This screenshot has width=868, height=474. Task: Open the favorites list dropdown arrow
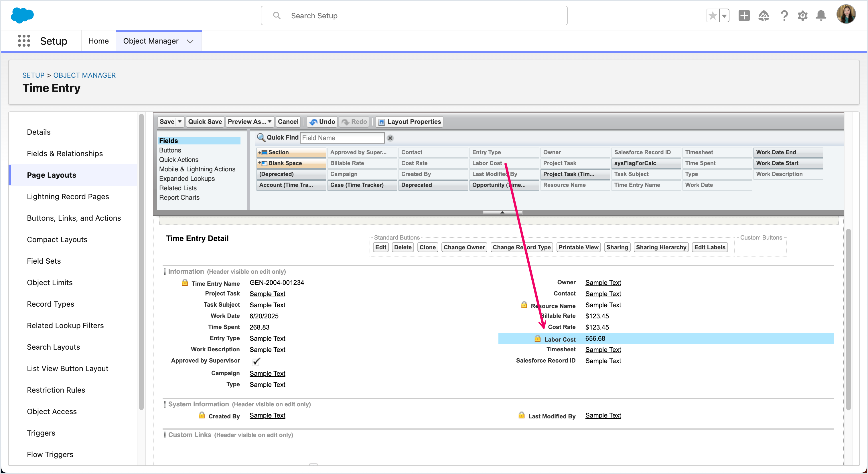click(724, 15)
